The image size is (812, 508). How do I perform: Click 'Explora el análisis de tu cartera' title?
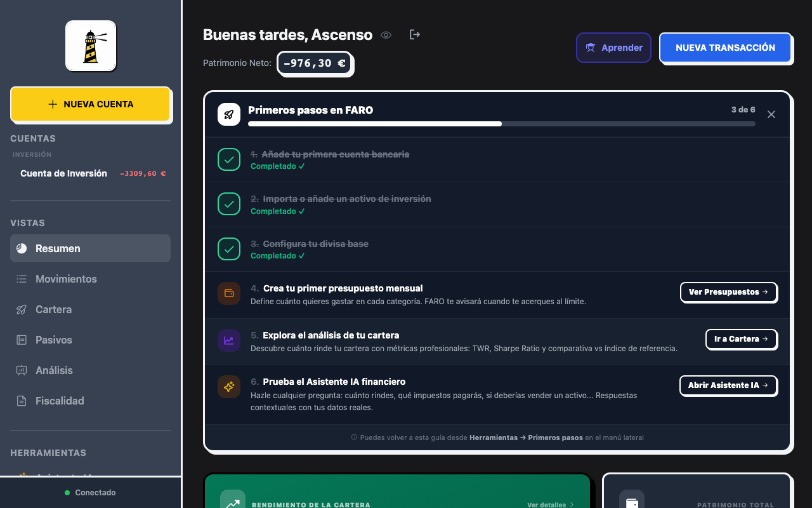pyautogui.click(x=331, y=335)
